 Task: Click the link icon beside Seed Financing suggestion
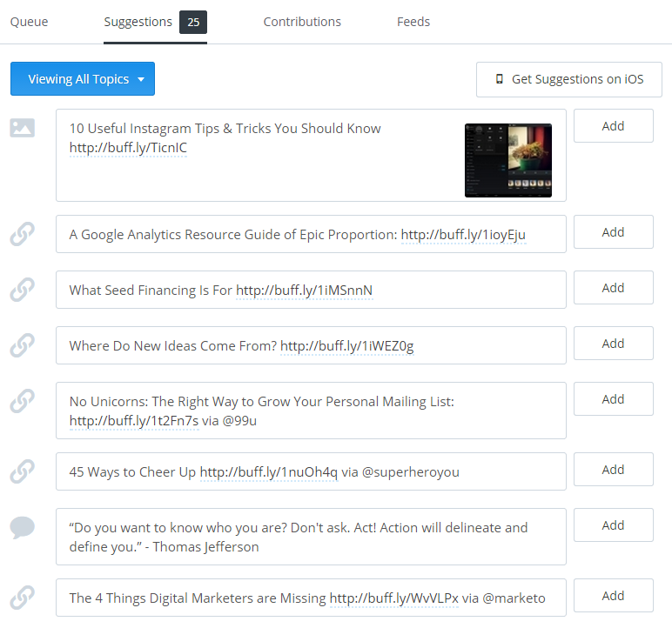[23, 290]
